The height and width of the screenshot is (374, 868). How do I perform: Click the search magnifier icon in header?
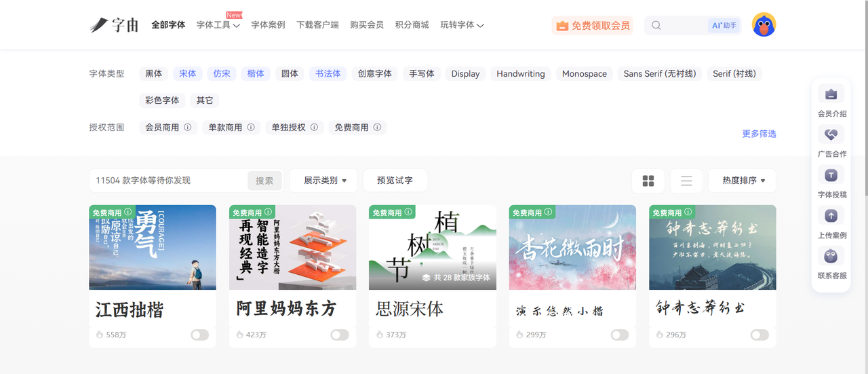tap(656, 26)
